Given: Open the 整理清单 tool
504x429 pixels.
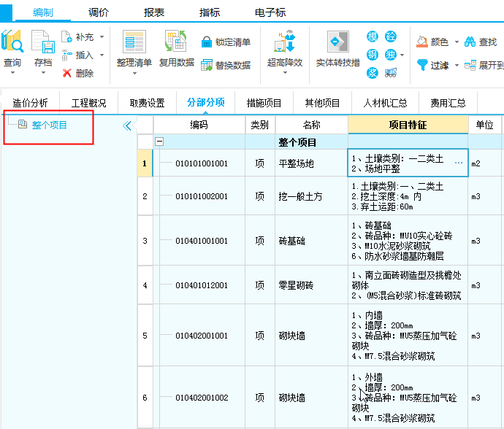Looking at the screenshot, I should (x=134, y=42).
